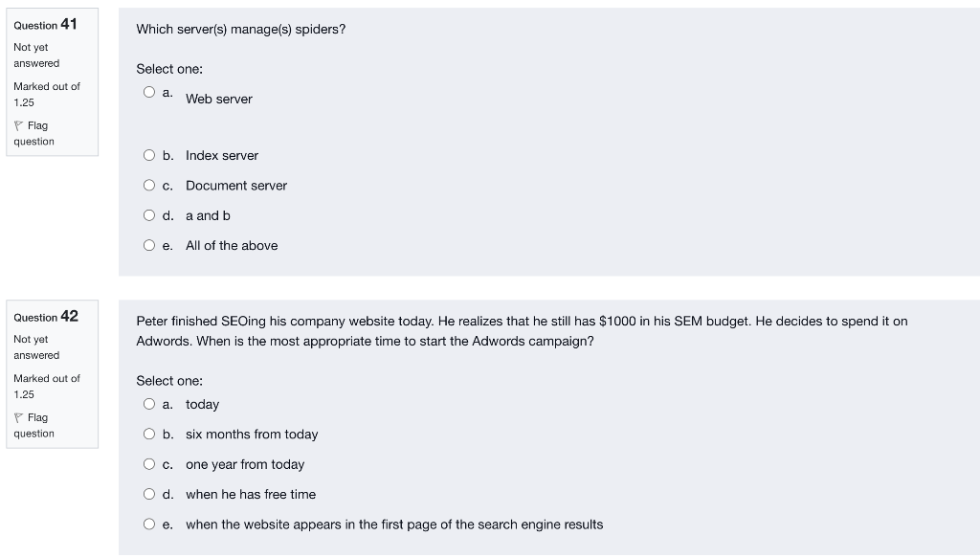Choose one year from today option
The width and height of the screenshot is (980, 558).
click(x=149, y=463)
